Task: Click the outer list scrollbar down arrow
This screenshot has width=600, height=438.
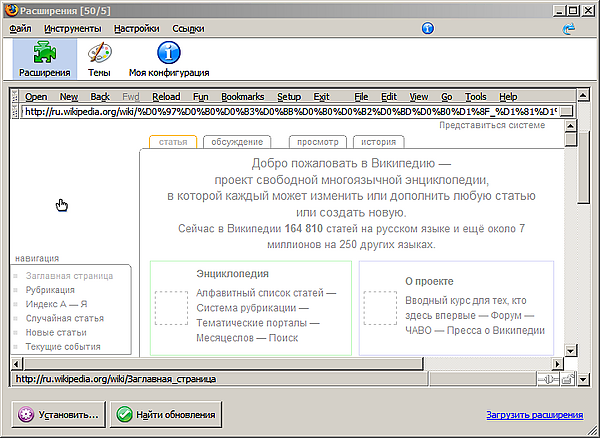Action: tap(583, 379)
